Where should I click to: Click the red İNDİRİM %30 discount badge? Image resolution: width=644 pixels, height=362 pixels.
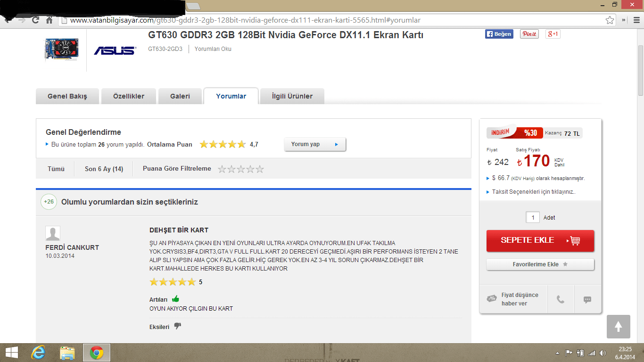[515, 133]
